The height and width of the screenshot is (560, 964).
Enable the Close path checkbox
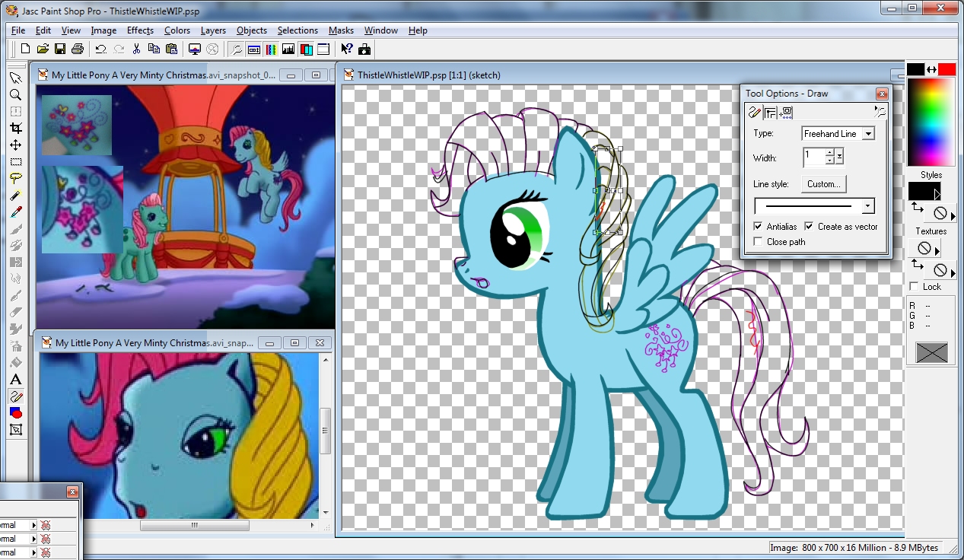pyautogui.click(x=758, y=242)
